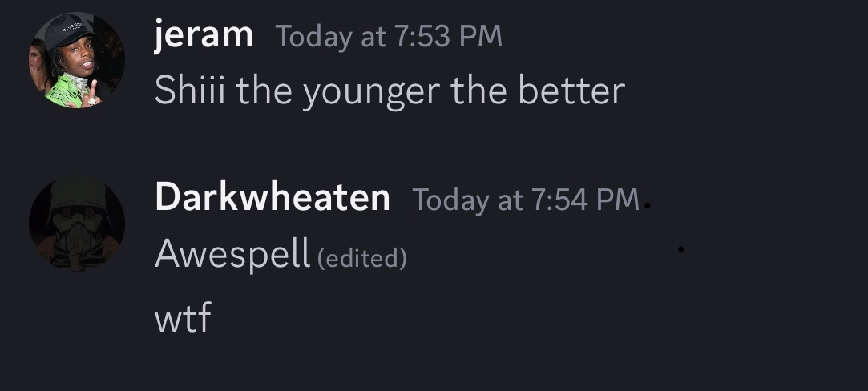Select the "Shiii the younger the better" message

click(x=389, y=91)
